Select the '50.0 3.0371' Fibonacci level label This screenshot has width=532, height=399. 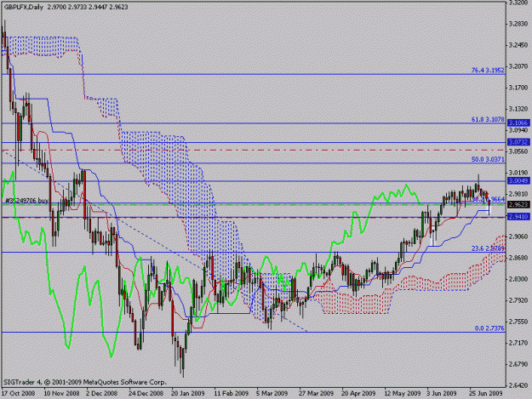(x=488, y=159)
